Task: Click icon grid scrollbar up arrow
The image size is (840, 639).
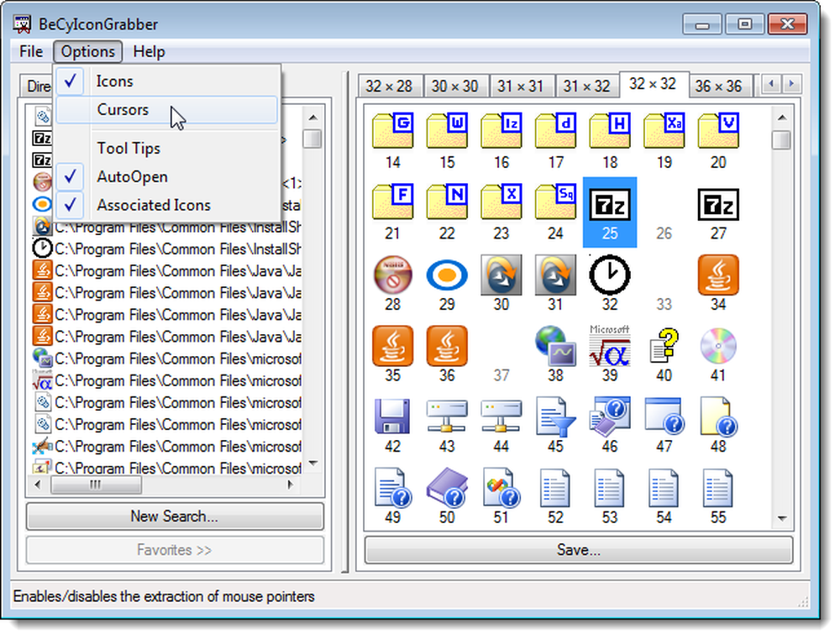Action: [x=781, y=118]
